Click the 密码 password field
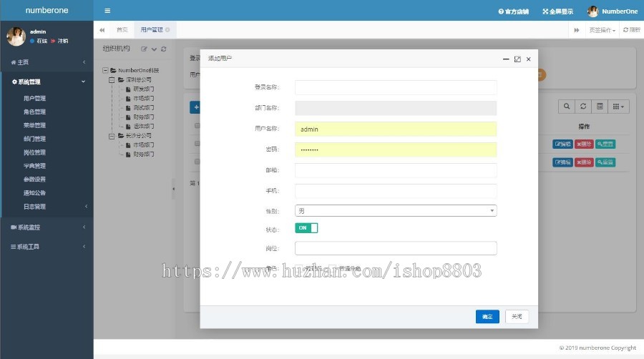Viewport: 644px width, 359px height. (x=396, y=149)
